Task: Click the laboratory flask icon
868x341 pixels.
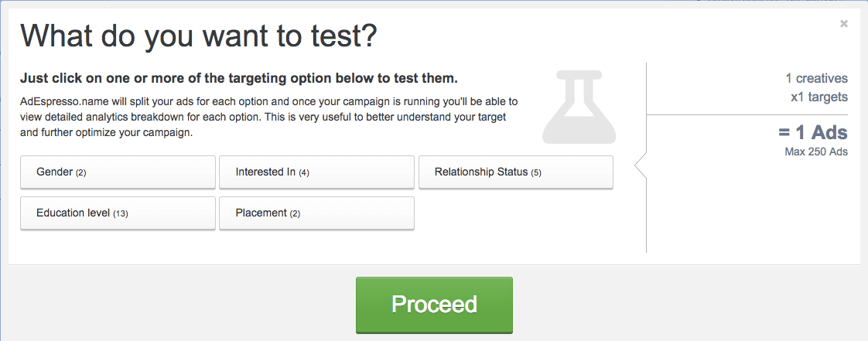Action: coord(579,107)
